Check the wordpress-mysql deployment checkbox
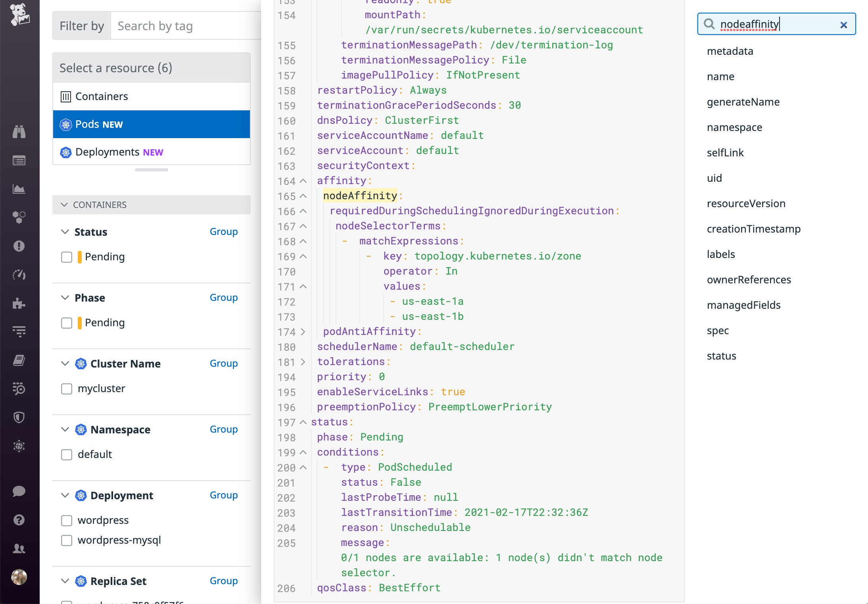Screen dimensions: 868x604 66,540
